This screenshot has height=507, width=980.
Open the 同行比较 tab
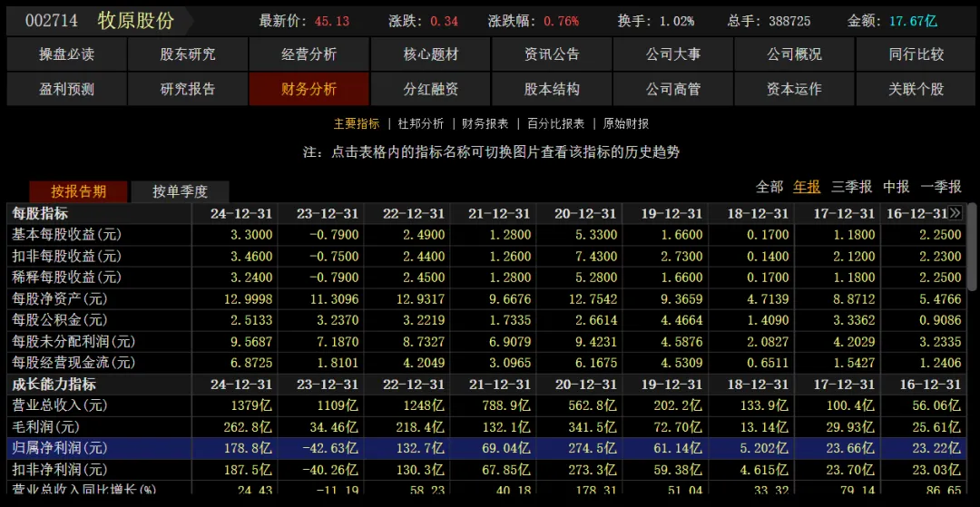tap(916, 54)
